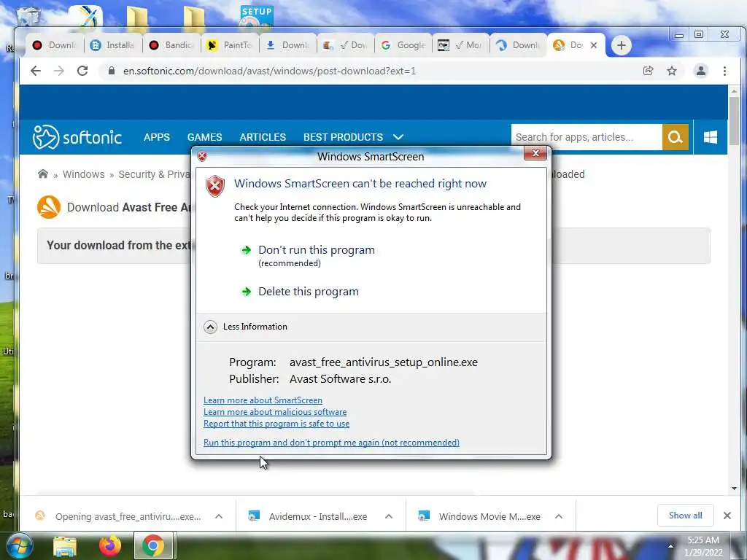Open a new tab with plus button
Screen dimensions: 747x560
[x=622, y=46]
